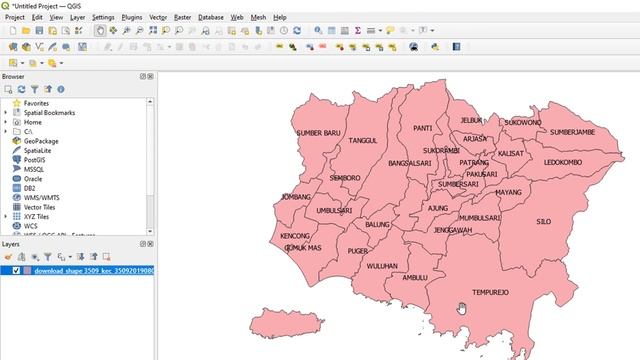This screenshot has width=640, height=360.
Task: Expand the Home tree node
Action: pos(5,122)
